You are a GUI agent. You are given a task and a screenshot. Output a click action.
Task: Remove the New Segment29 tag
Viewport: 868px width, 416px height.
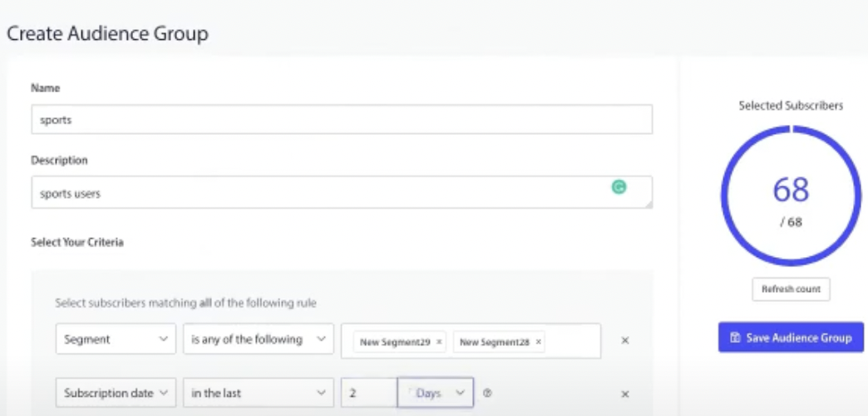(x=439, y=342)
